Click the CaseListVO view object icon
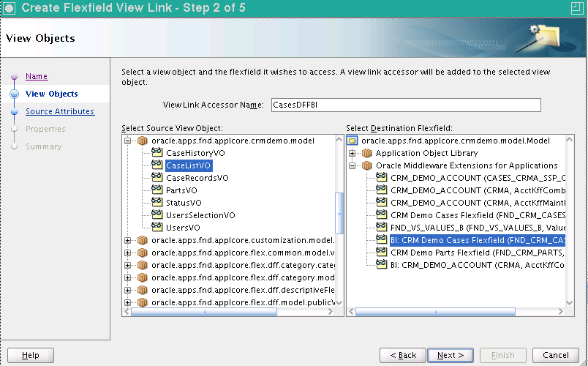Screen dimensions: 588x366 tap(157, 165)
